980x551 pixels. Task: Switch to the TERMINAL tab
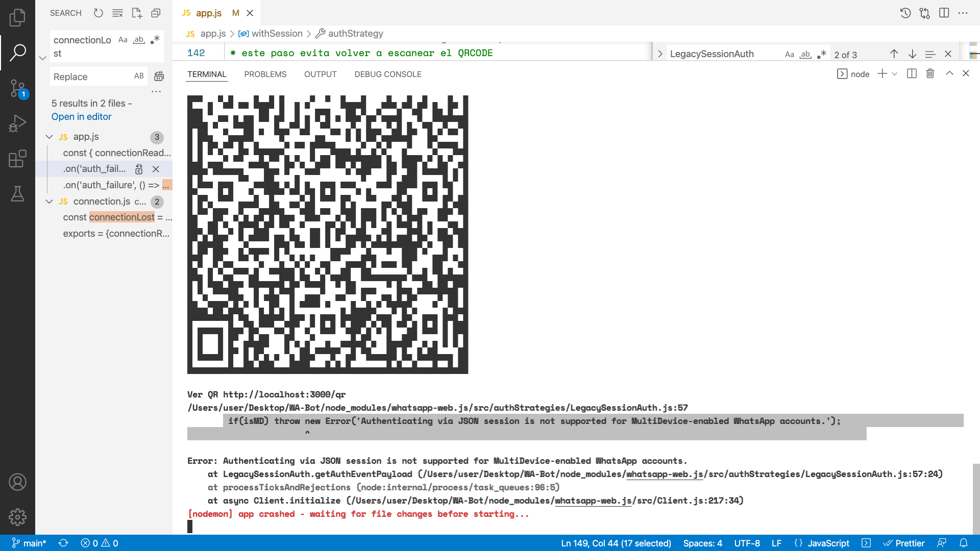pos(207,74)
